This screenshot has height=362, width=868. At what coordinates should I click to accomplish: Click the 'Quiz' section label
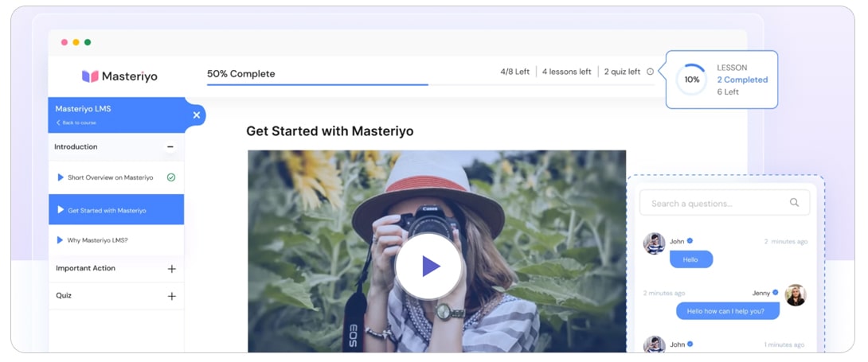point(64,296)
